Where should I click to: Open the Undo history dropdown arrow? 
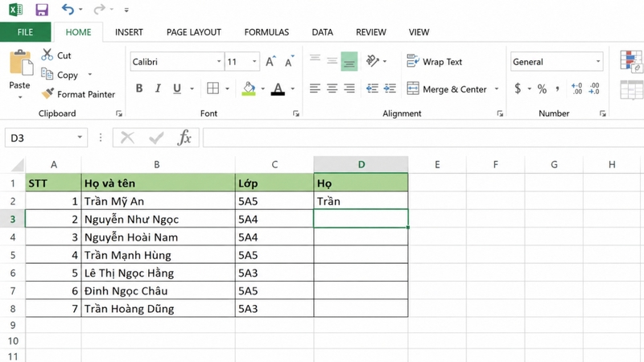click(80, 10)
